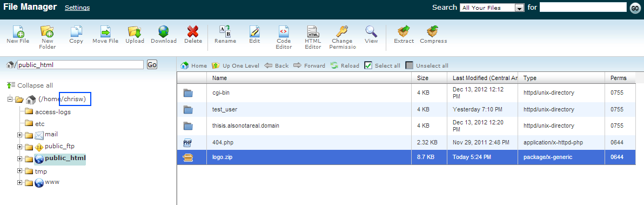Viewport: 644px width, 205px height.
Task: Expand the public_ftp tree node
Action: click(x=19, y=147)
